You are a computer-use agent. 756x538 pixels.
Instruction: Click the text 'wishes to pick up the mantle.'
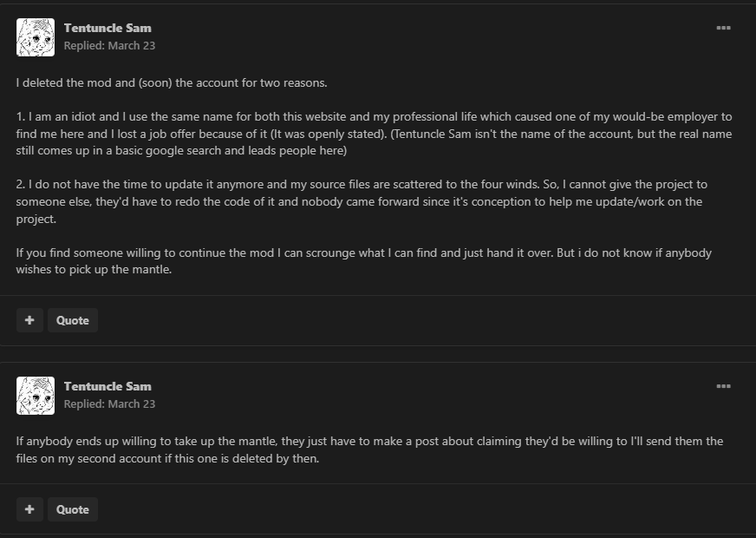point(94,269)
